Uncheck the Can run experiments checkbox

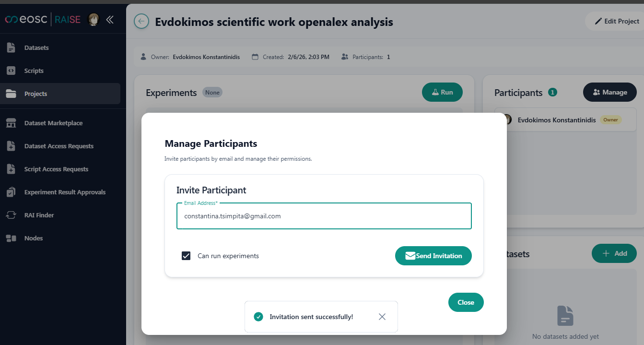click(186, 256)
